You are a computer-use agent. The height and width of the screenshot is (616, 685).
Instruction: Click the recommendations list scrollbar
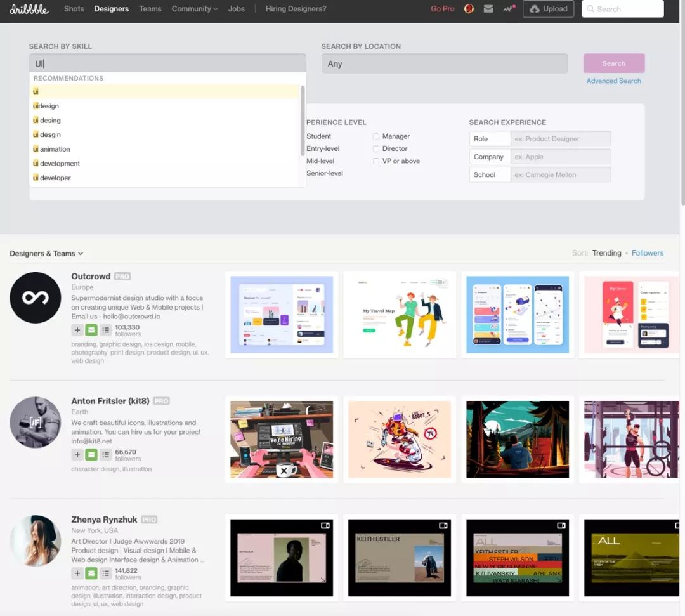point(303,121)
